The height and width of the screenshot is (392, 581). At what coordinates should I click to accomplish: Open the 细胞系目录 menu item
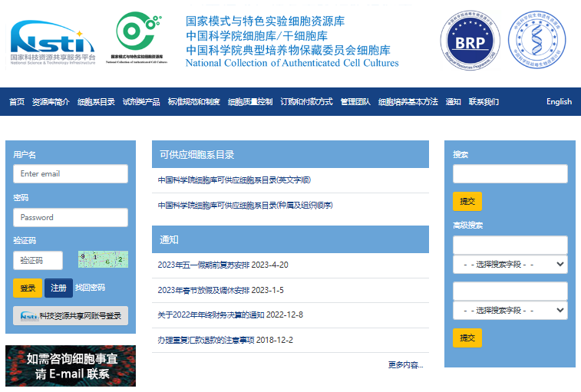[x=96, y=102]
